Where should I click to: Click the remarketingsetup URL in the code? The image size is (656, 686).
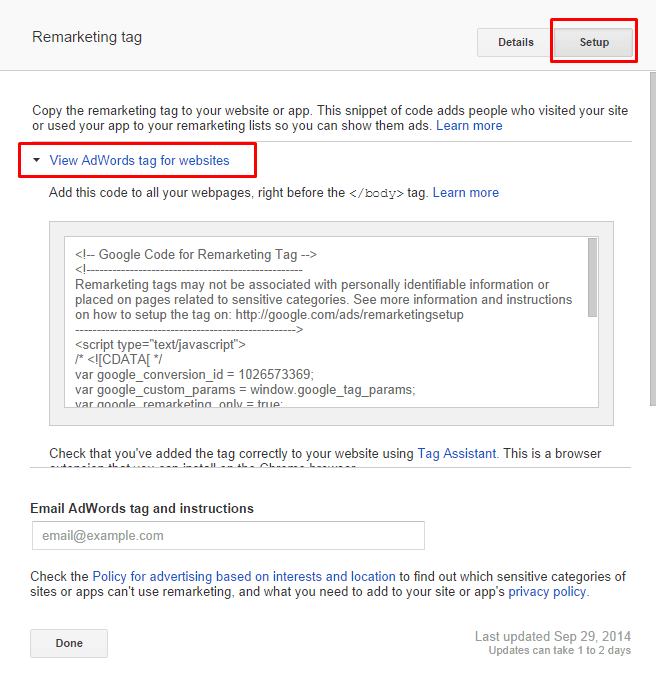tap(349, 315)
